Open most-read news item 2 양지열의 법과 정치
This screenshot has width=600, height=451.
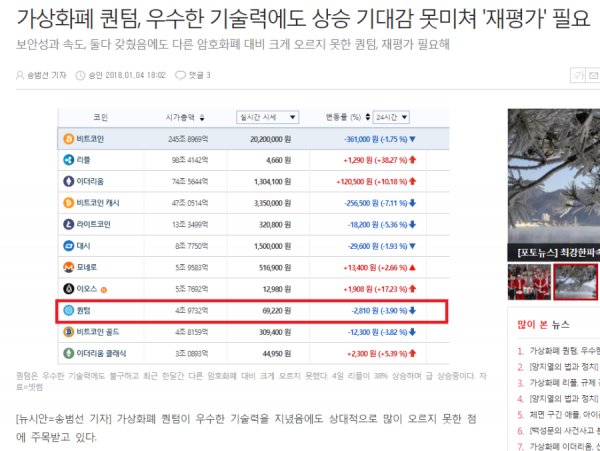click(x=564, y=367)
